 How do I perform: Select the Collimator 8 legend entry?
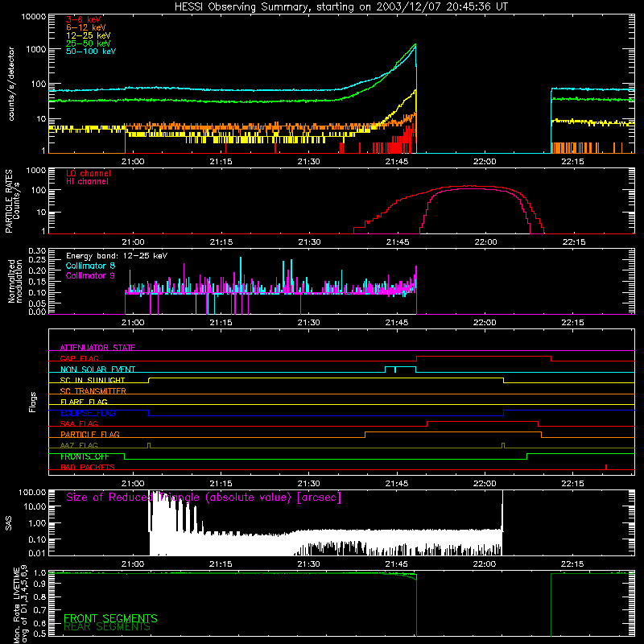coord(90,266)
